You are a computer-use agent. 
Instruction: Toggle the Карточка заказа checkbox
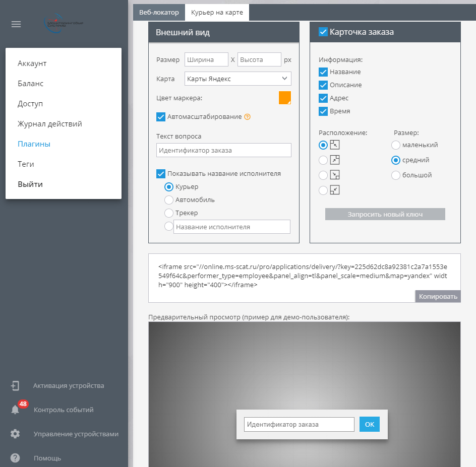(x=323, y=32)
